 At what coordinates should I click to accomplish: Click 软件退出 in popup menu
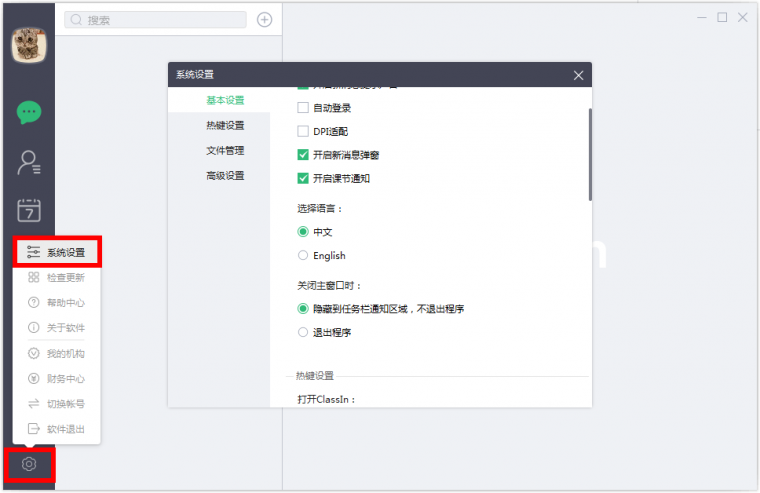point(65,429)
